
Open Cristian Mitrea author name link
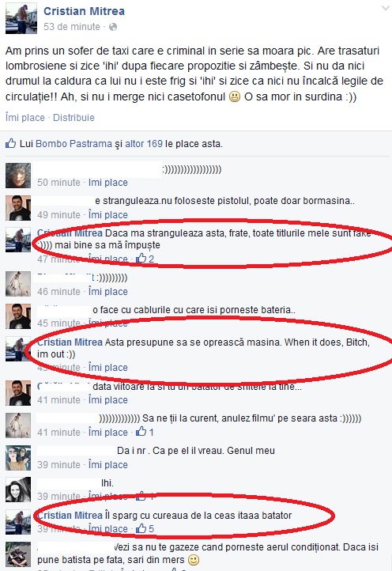[x=84, y=11]
